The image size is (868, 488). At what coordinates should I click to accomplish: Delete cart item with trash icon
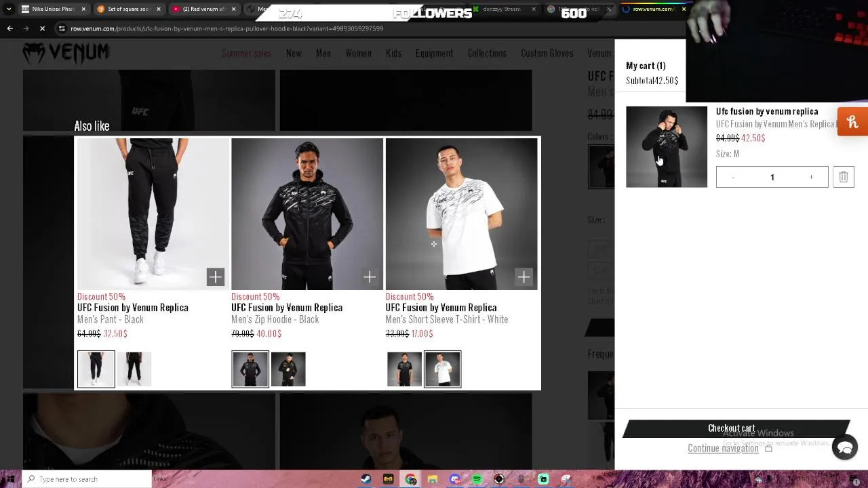[844, 177]
